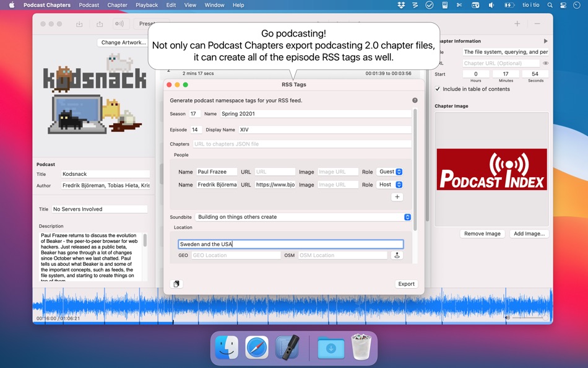588x368 pixels.
Task: Click the podcast Title field Kodsnack
Action: pos(105,174)
